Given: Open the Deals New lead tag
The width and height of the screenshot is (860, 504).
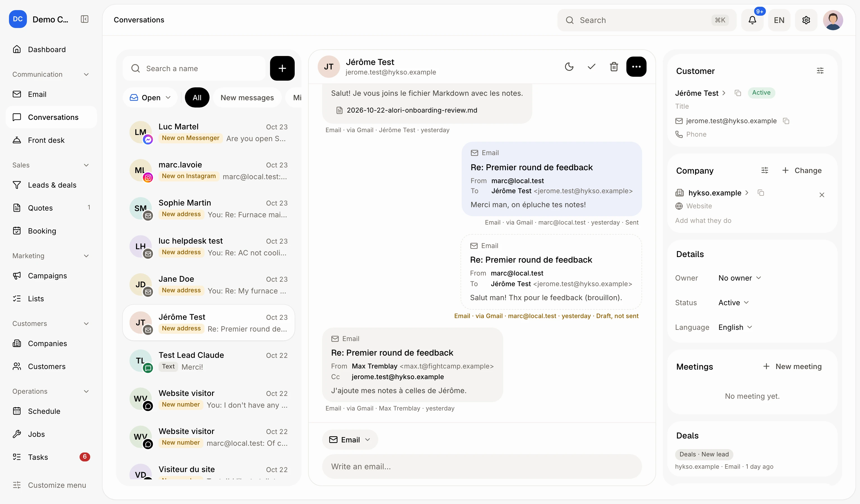Looking at the screenshot, I should click(704, 454).
